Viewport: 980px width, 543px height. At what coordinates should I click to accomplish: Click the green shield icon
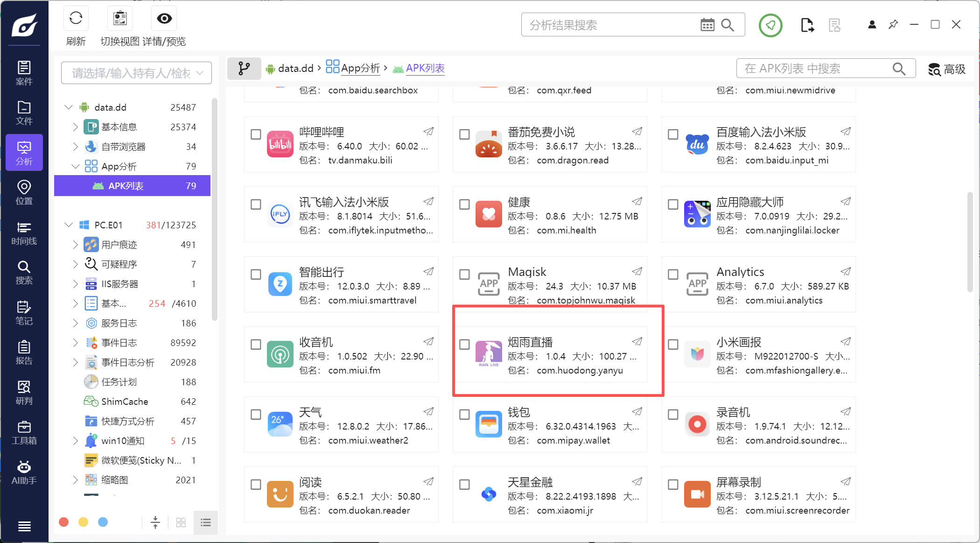click(770, 25)
